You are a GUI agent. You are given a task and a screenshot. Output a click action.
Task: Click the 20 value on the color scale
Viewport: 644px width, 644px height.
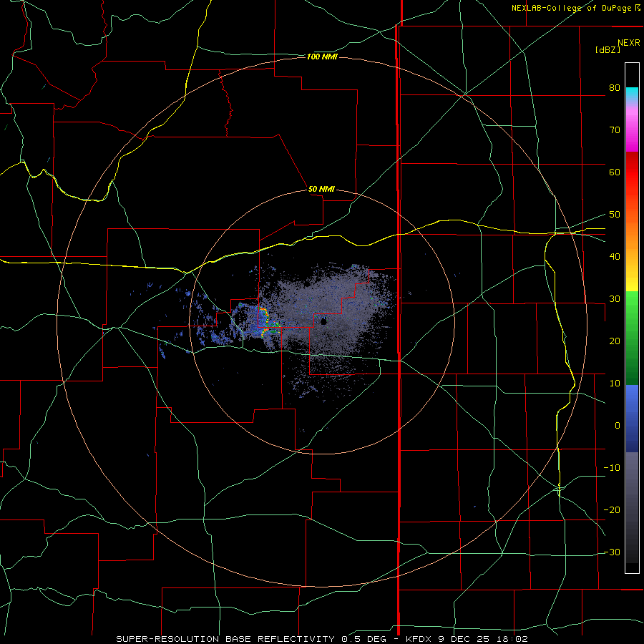(x=615, y=341)
